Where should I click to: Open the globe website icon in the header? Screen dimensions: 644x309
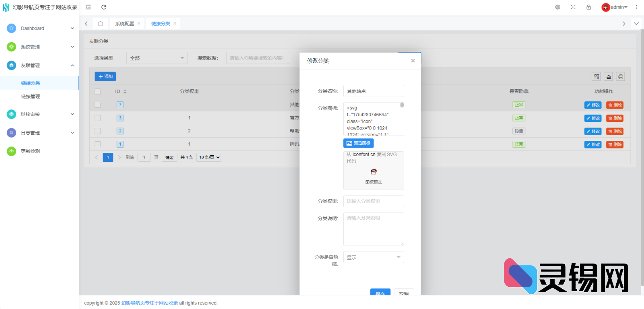(557, 7)
